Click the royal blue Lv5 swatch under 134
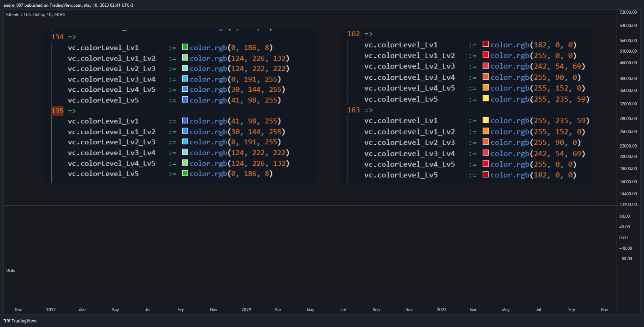The image size is (644, 327). [x=185, y=100]
